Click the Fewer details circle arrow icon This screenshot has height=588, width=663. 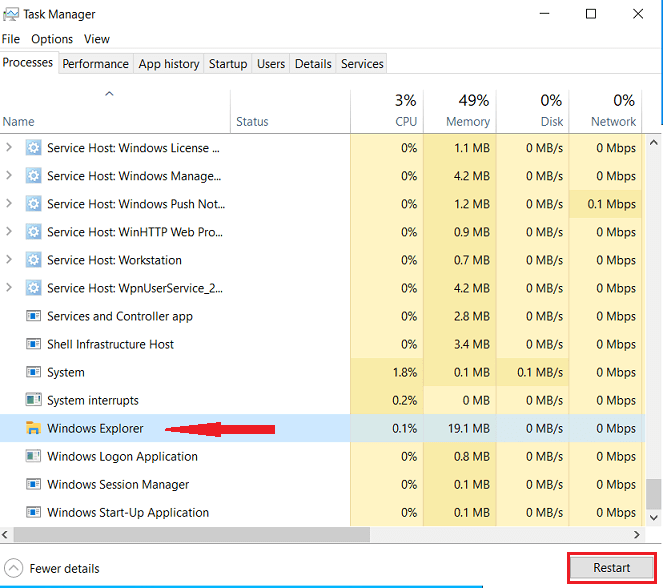tap(14, 568)
